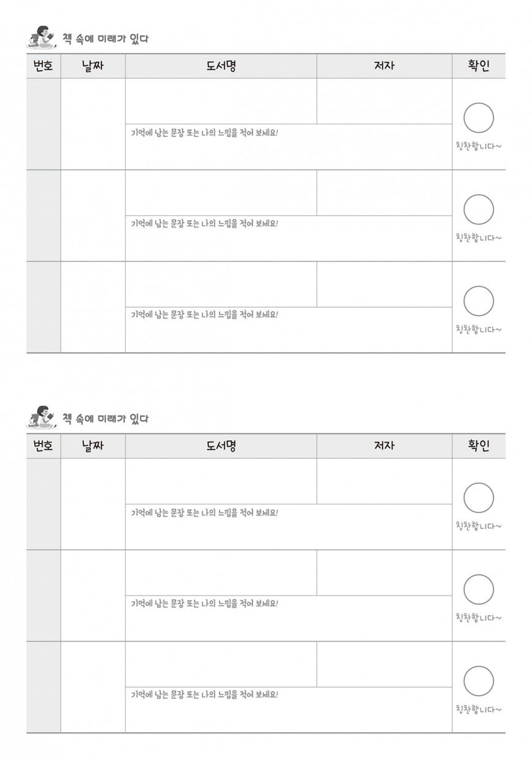The image size is (532, 760).
Task: Click the bottom '책 속에 미래가 있다' title text
Action: (x=106, y=419)
